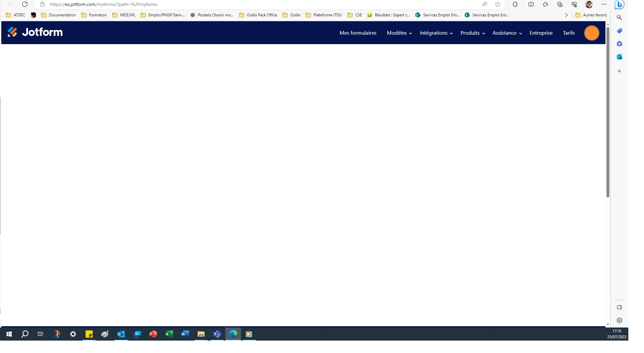Open Microsoft 365 from the Edge sidebar
644x353 pixels.
click(619, 44)
